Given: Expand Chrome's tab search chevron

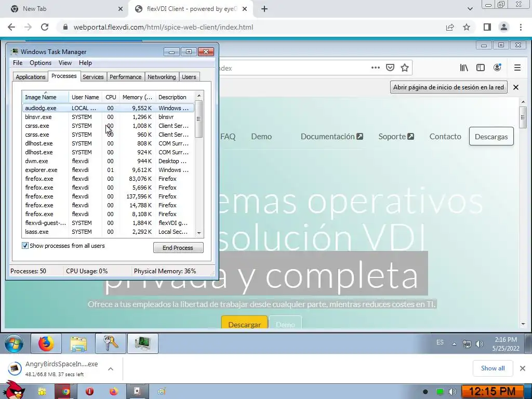Looking at the screenshot, I should [x=470, y=9].
